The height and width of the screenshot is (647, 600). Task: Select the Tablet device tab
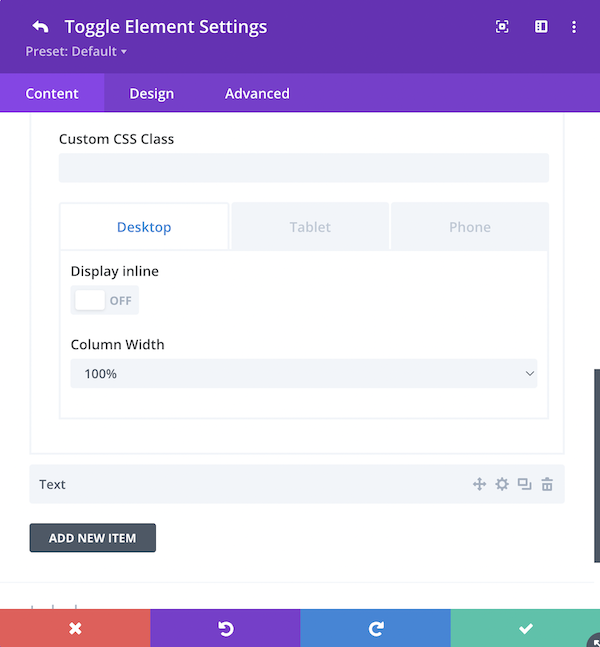click(310, 227)
